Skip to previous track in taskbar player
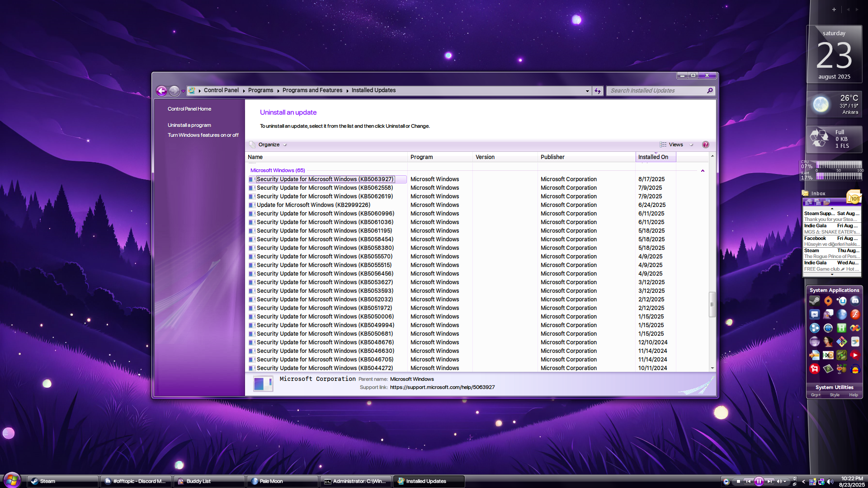 748,482
